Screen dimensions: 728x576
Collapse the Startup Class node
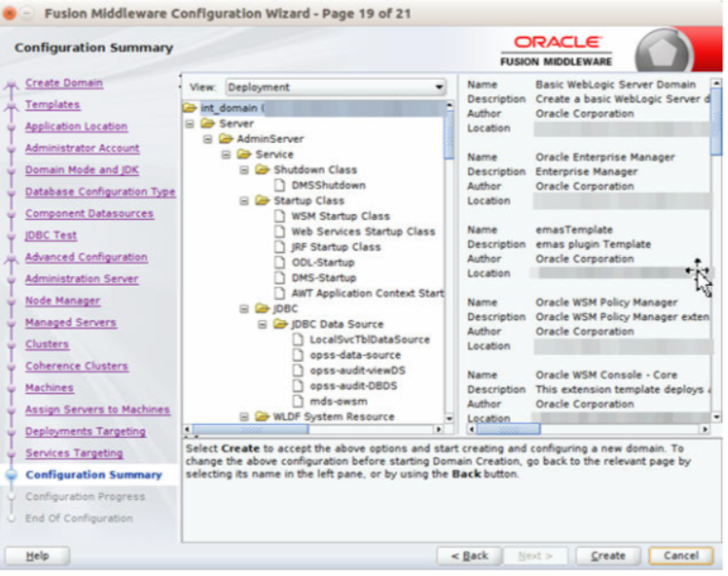pyautogui.click(x=244, y=201)
